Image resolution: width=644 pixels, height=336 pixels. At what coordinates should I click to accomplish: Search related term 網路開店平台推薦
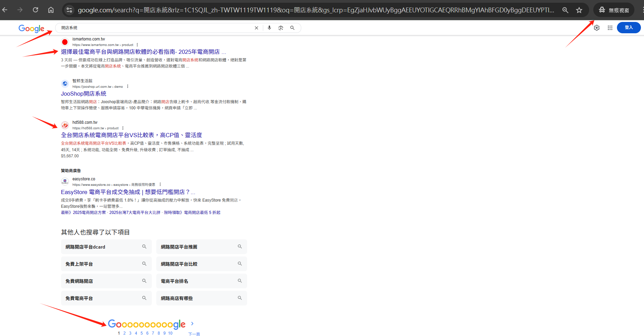(202, 247)
